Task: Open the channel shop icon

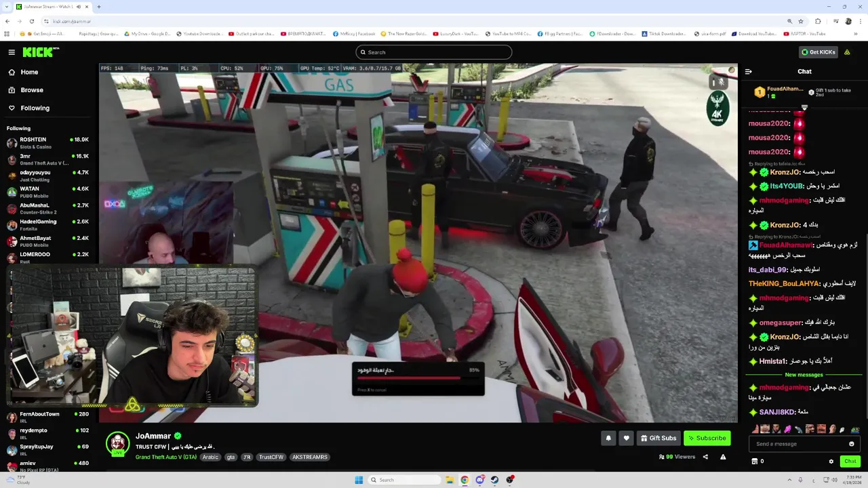Action: click(x=754, y=462)
